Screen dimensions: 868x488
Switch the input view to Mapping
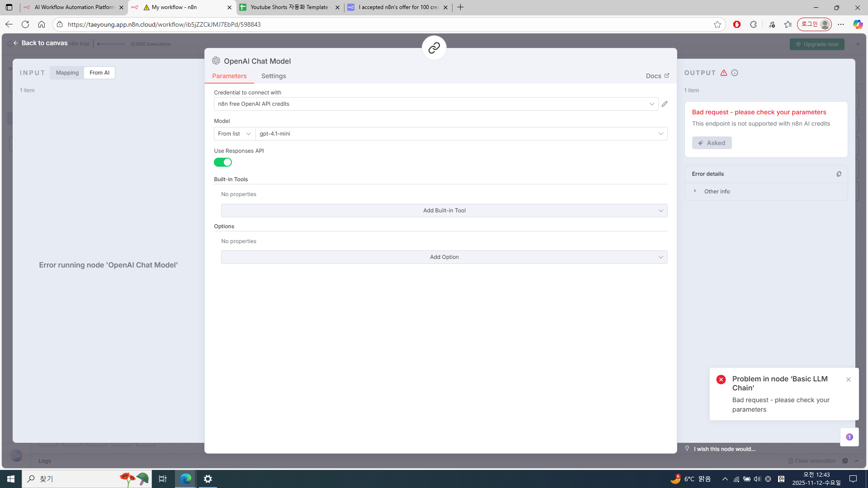pyautogui.click(x=67, y=73)
